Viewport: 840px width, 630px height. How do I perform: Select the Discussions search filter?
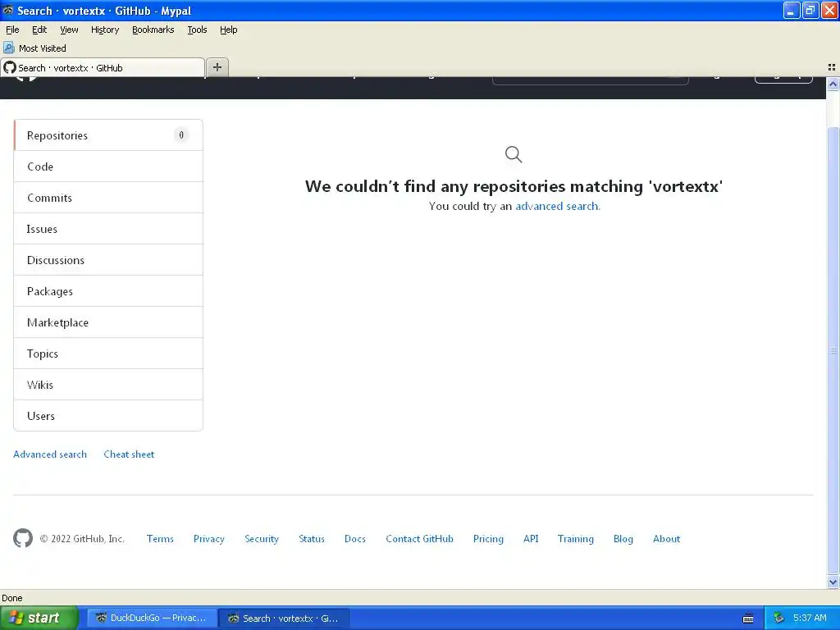[x=108, y=260]
